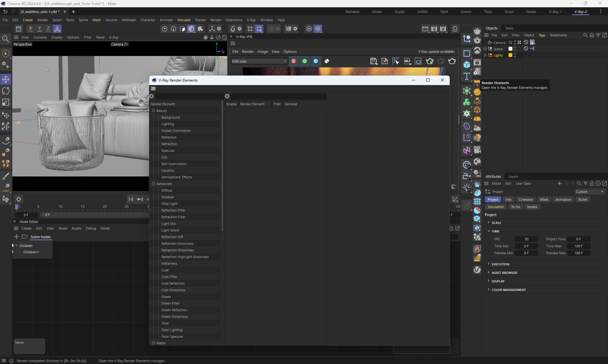Toggle the green channel in VFB

coord(305,61)
